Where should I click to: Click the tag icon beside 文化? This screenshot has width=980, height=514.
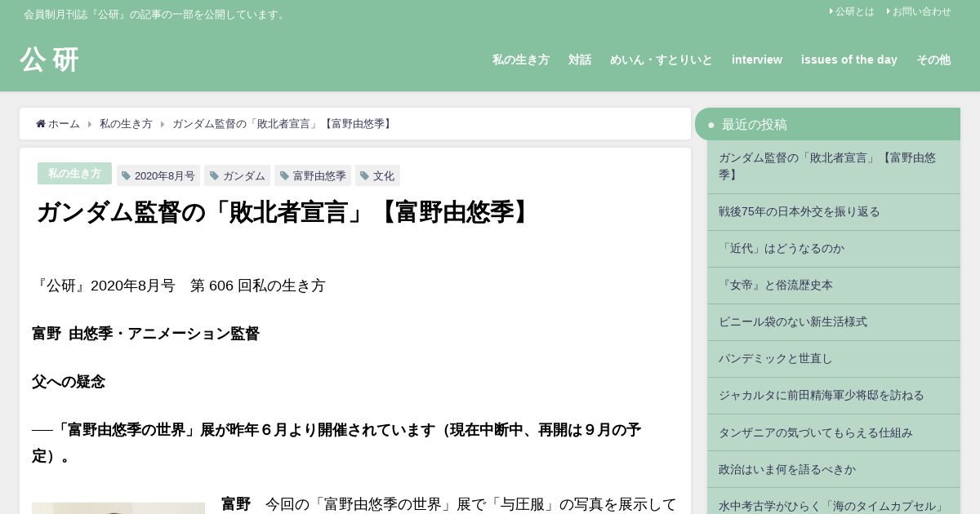(365, 176)
